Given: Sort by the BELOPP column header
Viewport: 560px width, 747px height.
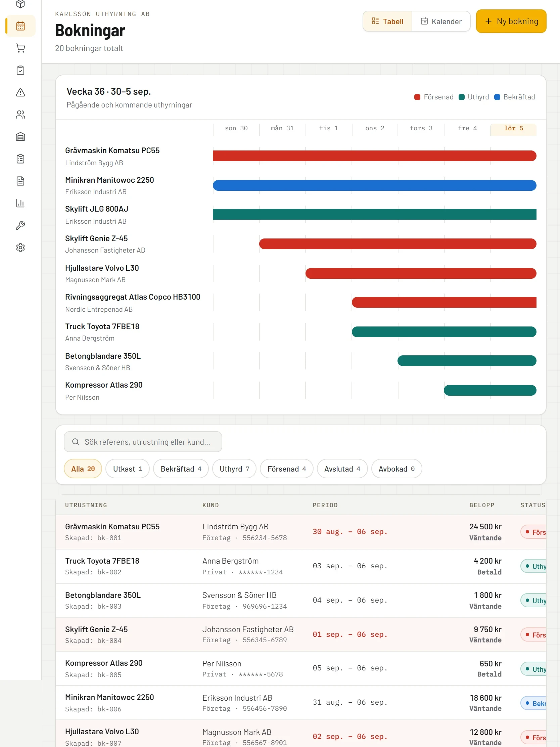Looking at the screenshot, I should 482,506.
